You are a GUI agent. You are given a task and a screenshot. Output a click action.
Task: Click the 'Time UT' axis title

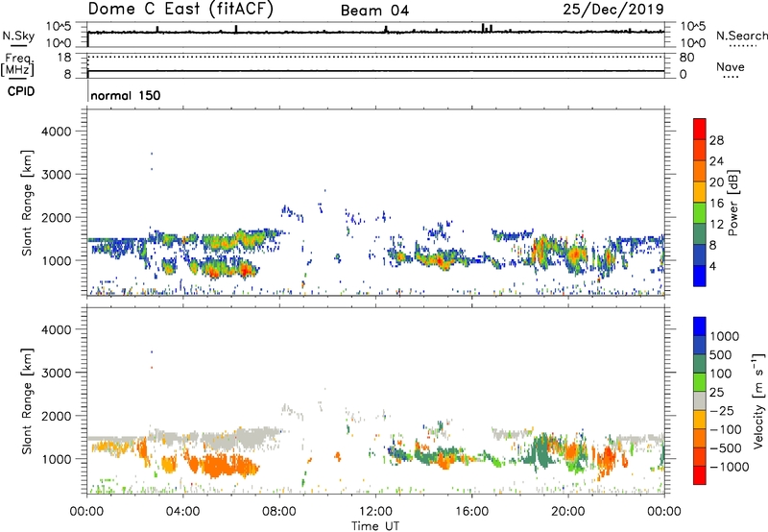[375, 525]
